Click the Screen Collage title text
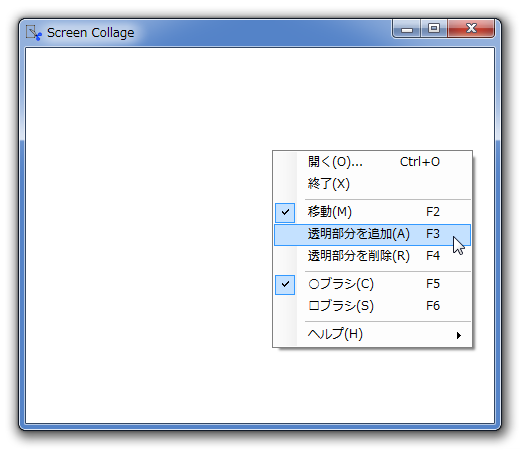523x453 pixels. click(x=90, y=33)
